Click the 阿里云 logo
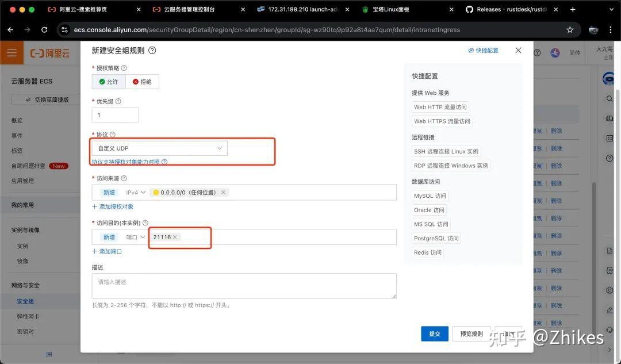 click(x=50, y=53)
